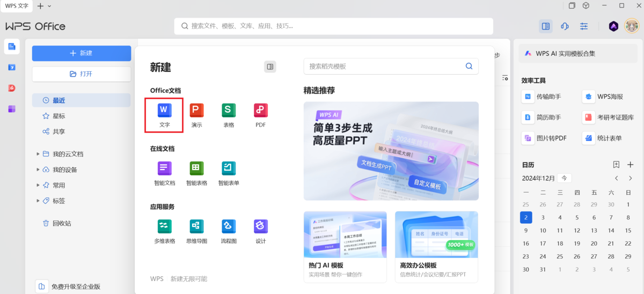Select 星标 in the navigation list

(81, 116)
